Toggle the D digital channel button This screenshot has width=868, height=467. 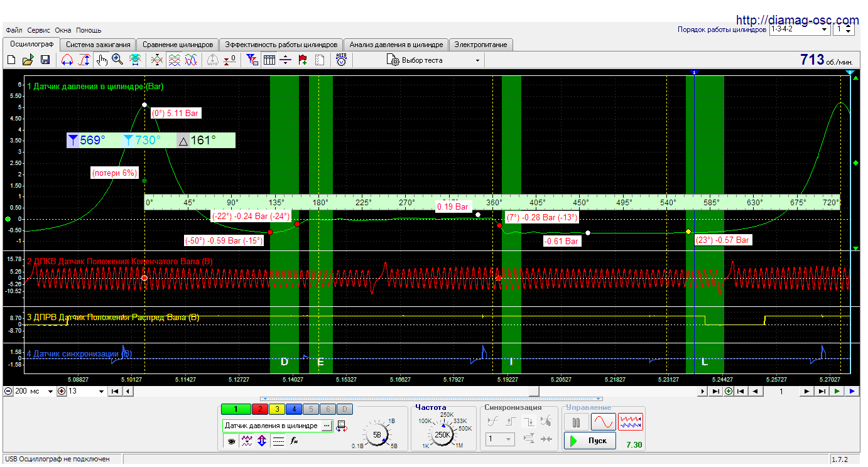(345, 409)
